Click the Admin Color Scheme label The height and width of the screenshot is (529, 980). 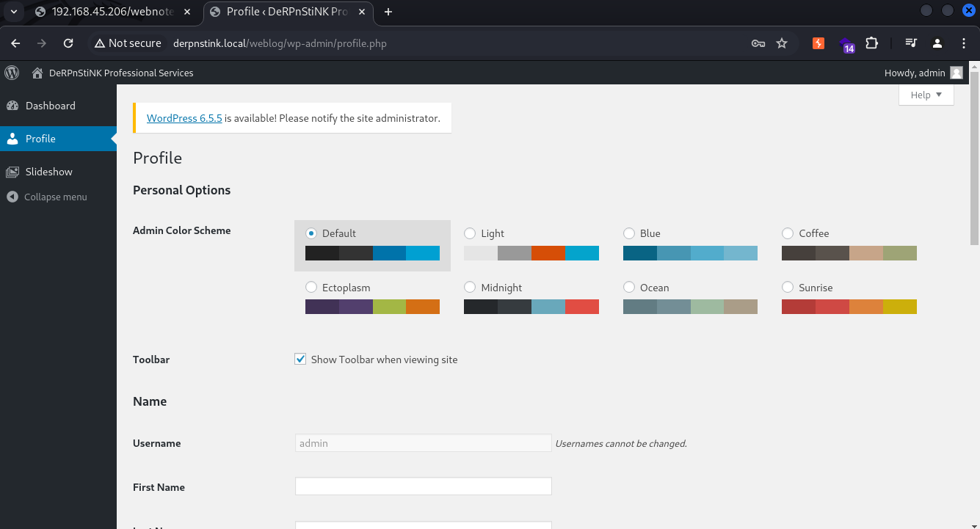tap(181, 230)
